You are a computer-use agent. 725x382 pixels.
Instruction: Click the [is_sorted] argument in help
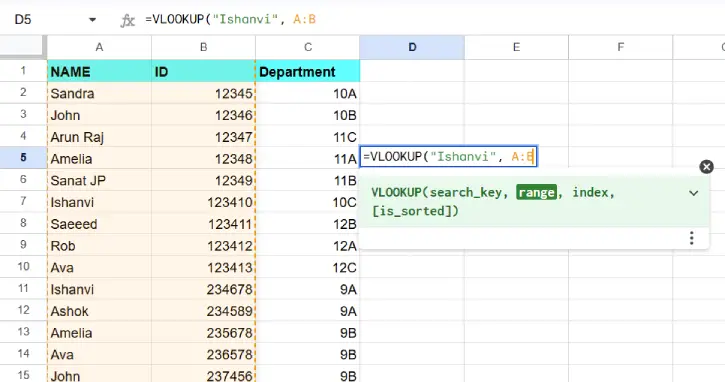411,211
